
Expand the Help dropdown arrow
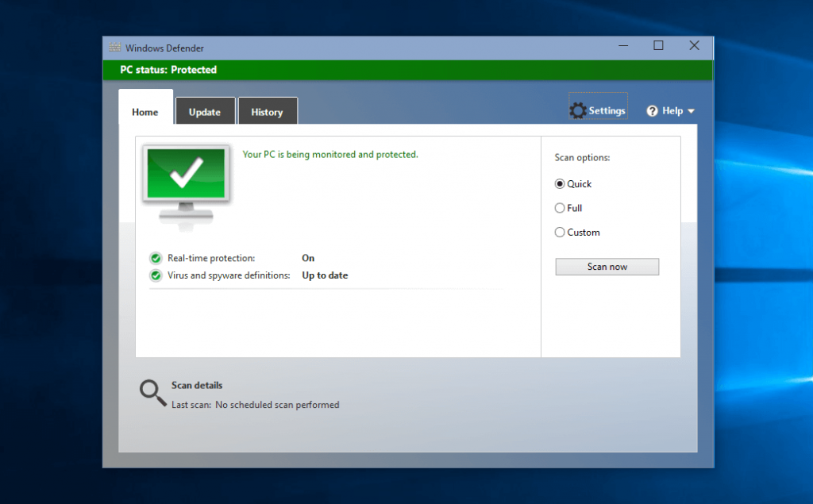pos(691,111)
